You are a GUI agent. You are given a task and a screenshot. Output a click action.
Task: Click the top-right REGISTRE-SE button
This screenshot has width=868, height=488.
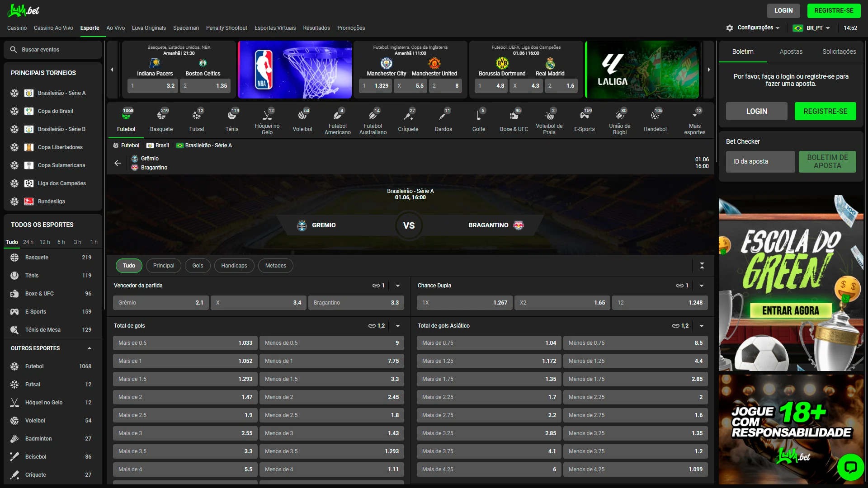pyautogui.click(x=833, y=10)
